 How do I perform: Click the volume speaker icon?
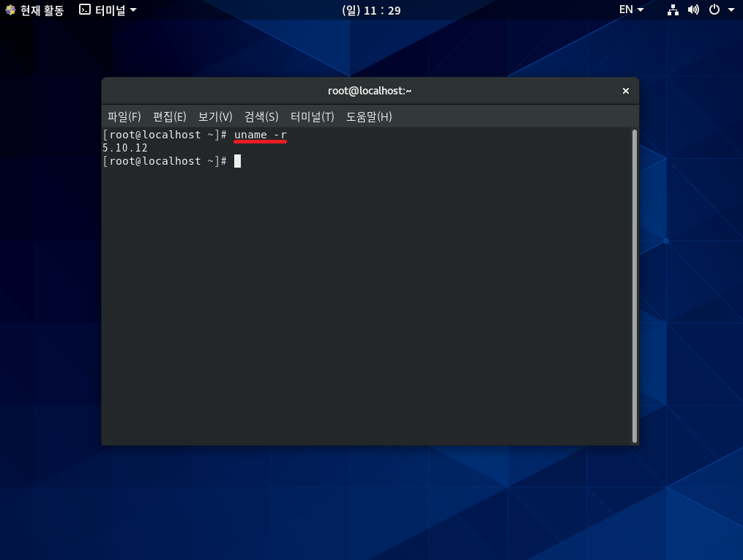pos(693,10)
